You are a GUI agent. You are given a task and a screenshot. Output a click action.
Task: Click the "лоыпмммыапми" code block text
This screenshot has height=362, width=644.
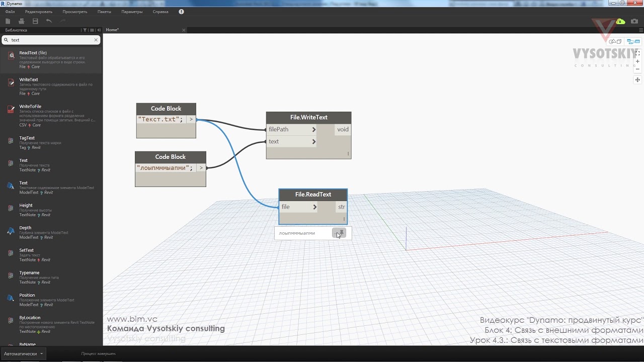[x=165, y=168]
